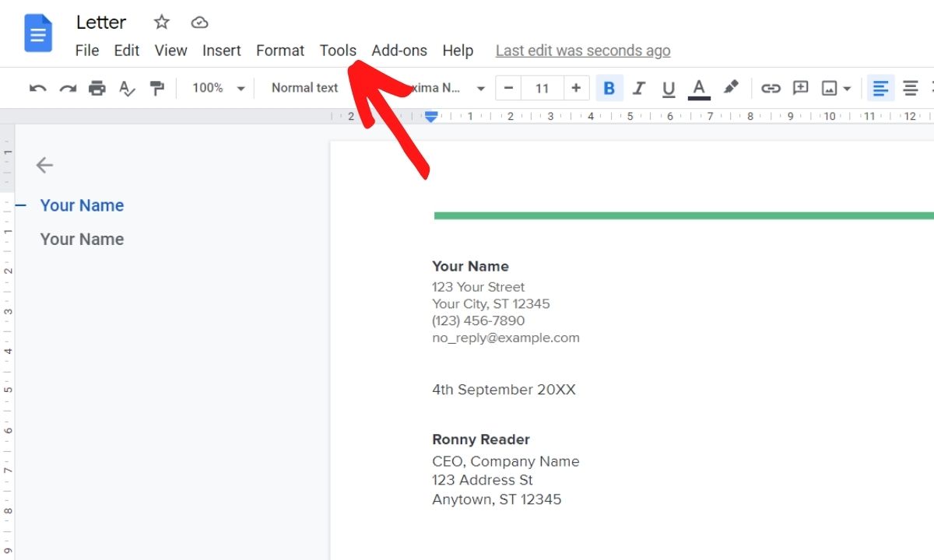Run spelling and grammar check icon

[x=127, y=88]
